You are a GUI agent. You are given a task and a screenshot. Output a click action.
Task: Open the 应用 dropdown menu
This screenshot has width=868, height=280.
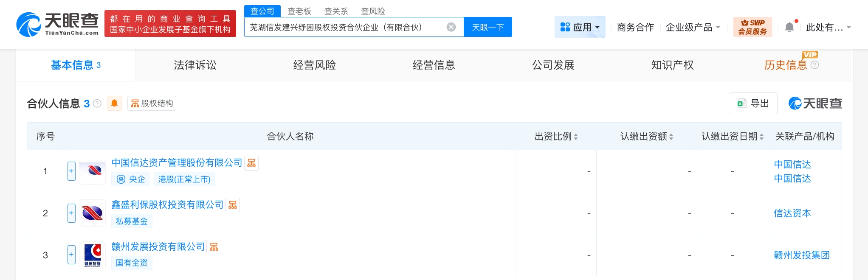[x=580, y=27]
